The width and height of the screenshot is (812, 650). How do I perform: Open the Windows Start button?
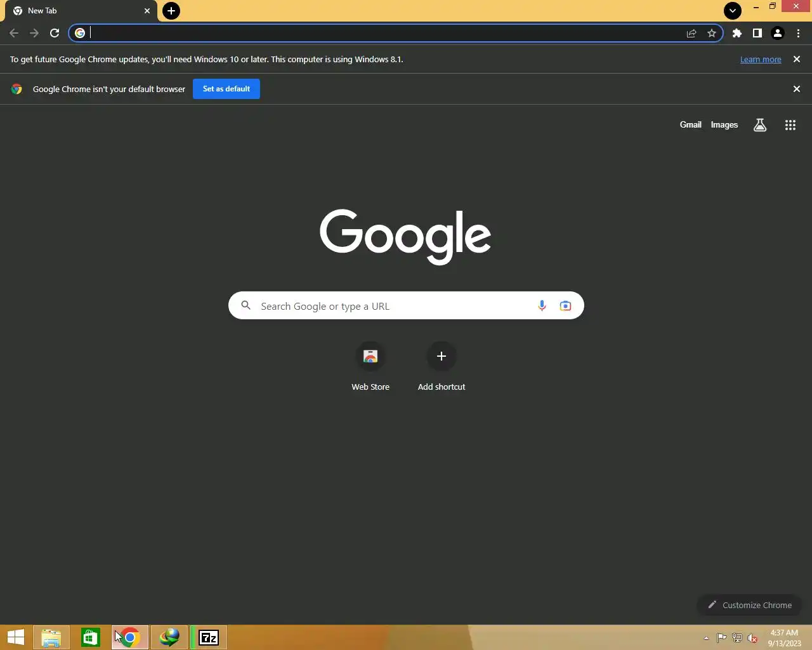coord(16,637)
